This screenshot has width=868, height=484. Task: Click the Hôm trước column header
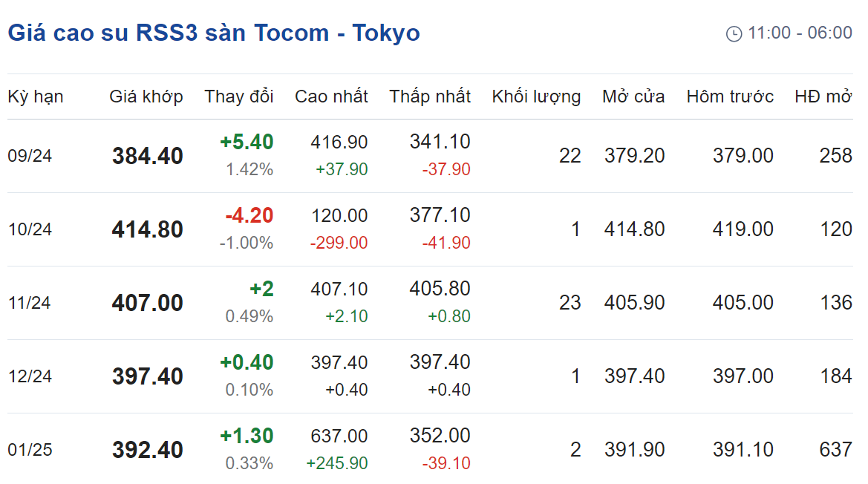730,97
